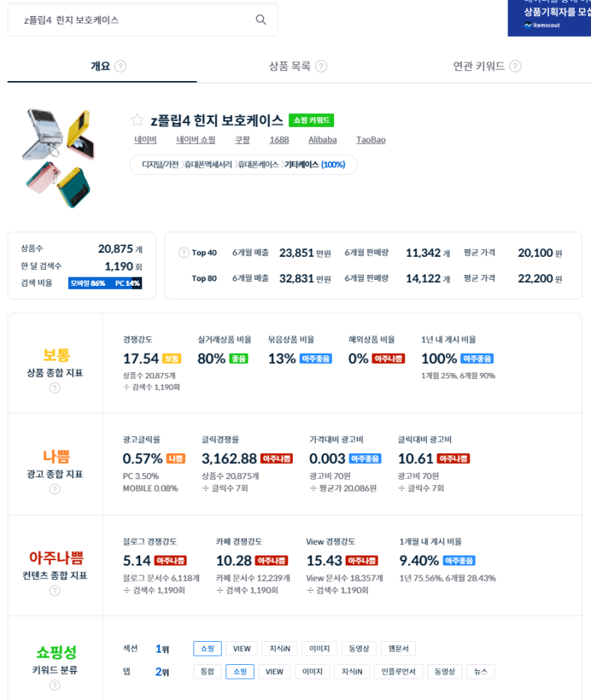The height and width of the screenshot is (700, 591).
Task: Click the 실거래상품 비율 80% value
Action: (211, 358)
